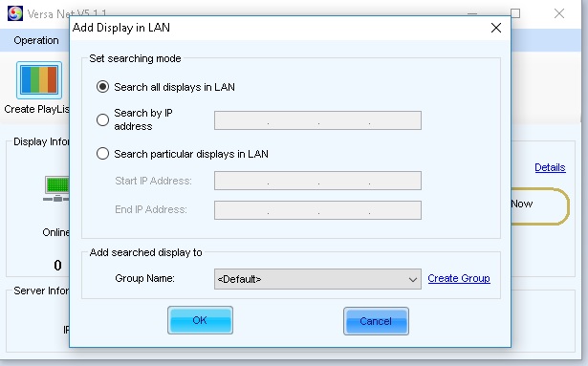The width and height of the screenshot is (588, 366).
Task: Click the Versa Net app logo icon
Action: coord(15,13)
